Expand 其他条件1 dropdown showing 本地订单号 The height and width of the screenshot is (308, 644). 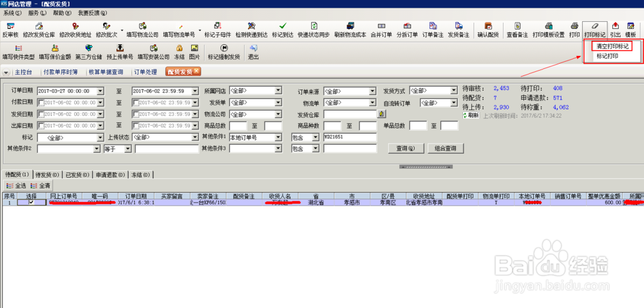tap(278, 138)
